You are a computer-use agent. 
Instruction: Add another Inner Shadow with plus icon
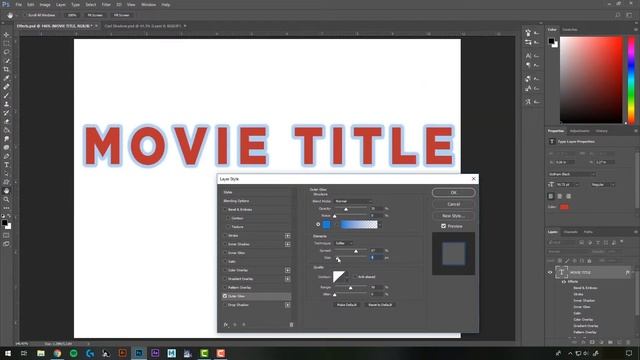tap(287, 244)
